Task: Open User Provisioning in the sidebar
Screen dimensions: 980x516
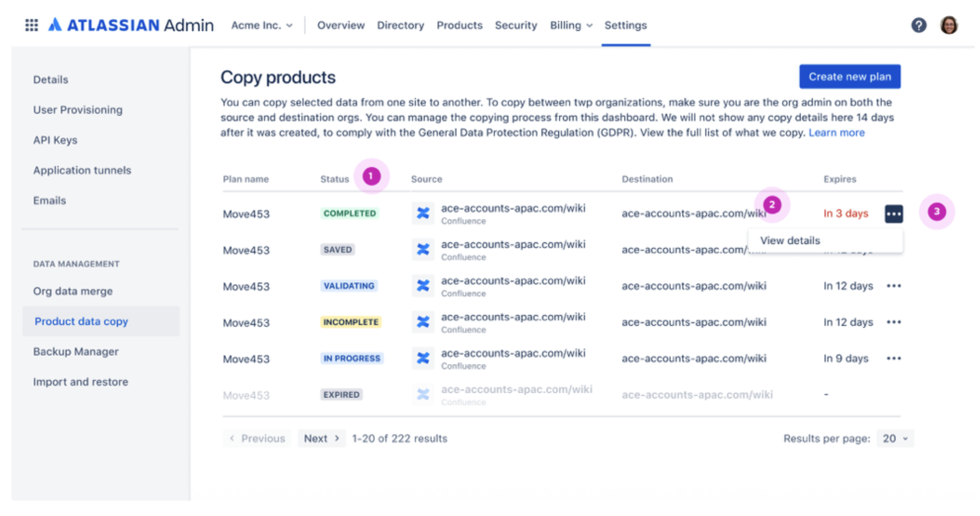Action: pyautogui.click(x=78, y=110)
